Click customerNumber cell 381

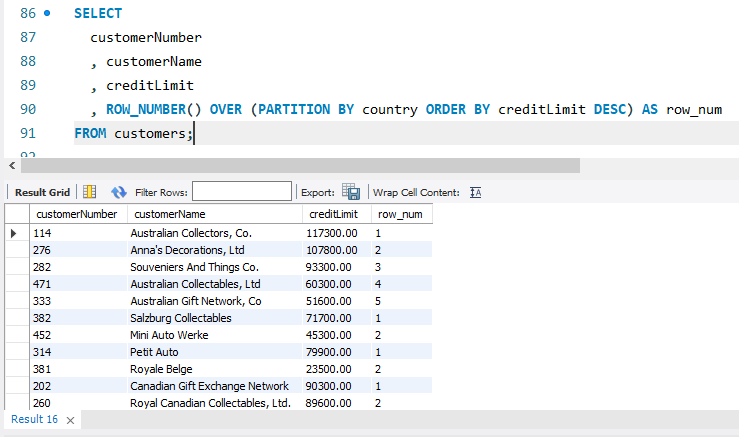[78, 369]
